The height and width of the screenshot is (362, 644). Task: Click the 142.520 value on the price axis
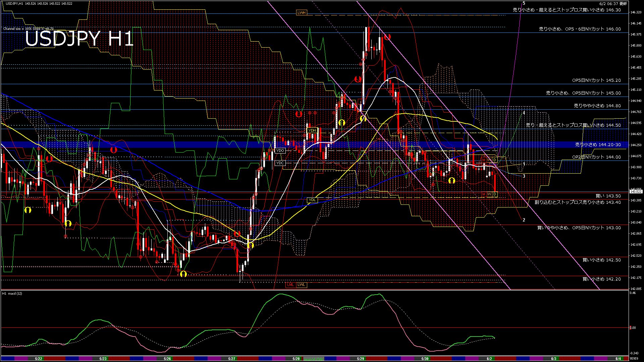click(x=636, y=256)
